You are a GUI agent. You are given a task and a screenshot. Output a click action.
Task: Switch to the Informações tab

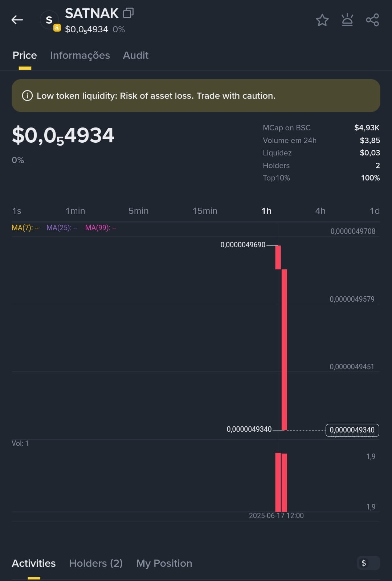[80, 55]
